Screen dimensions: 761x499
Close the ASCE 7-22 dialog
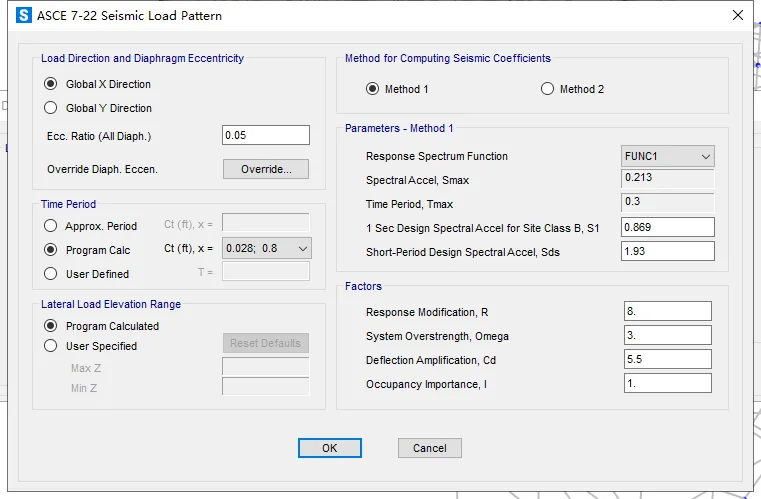tap(738, 15)
